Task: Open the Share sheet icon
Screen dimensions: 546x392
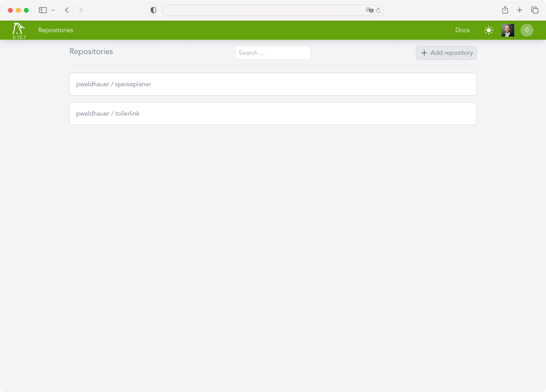Action: 505,10
